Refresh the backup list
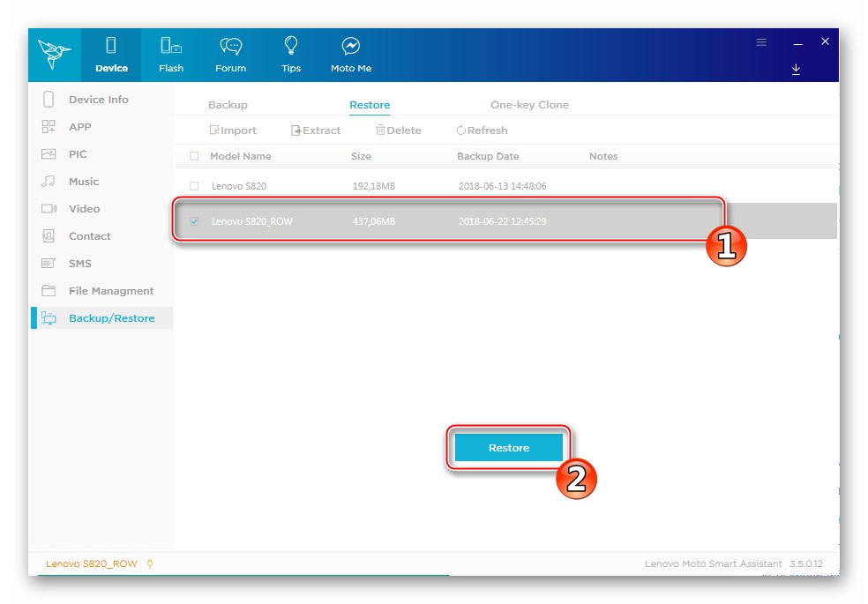The width and height of the screenshot is (868, 604). [x=482, y=130]
